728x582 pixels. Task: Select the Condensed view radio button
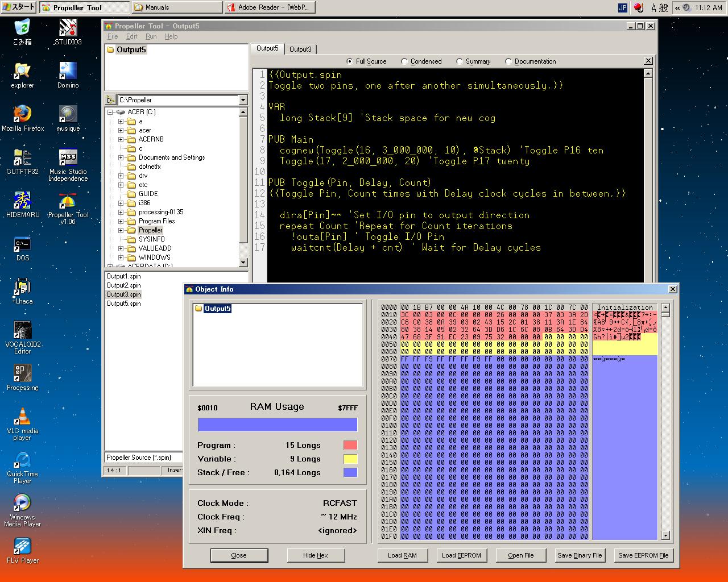coord(404,61)
